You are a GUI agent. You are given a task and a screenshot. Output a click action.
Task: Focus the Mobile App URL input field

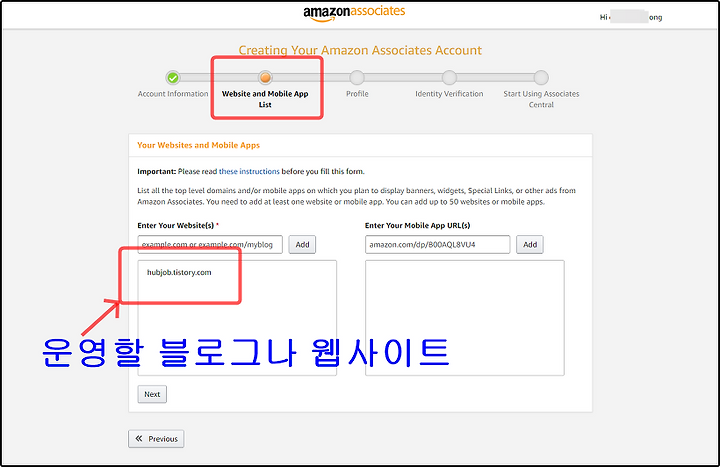coord(438,244)
